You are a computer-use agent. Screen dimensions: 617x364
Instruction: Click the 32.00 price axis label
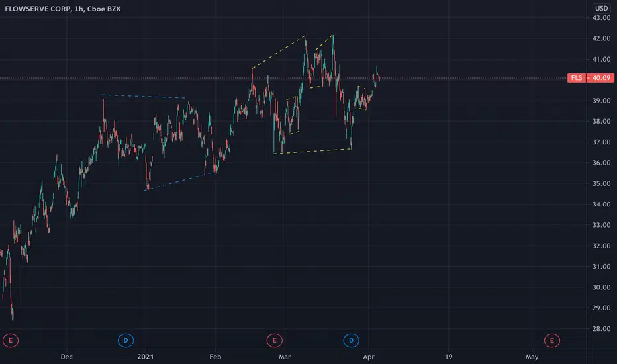(601, 246)
